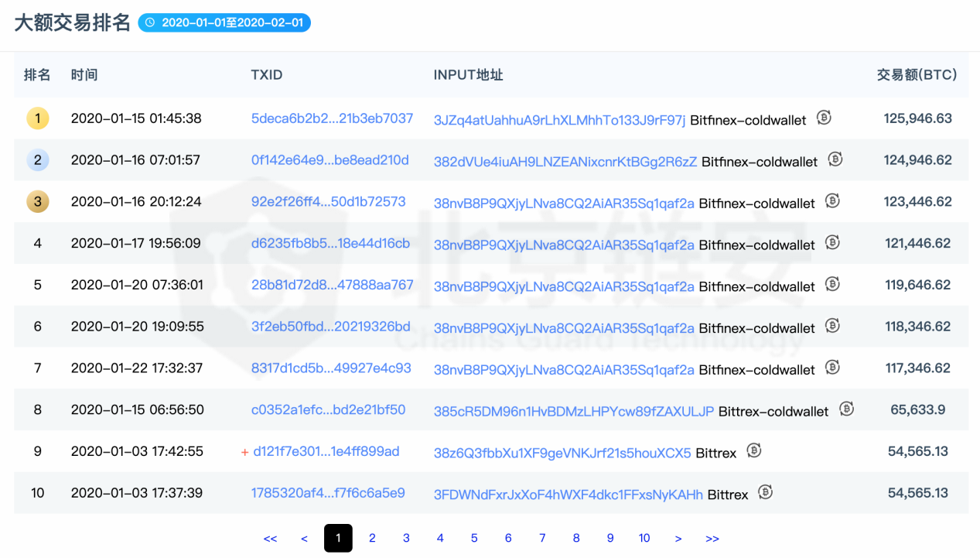Image resolution: width=980 pixels, height=558 pixels.
Task: Open address 382dVUe4iuAH9LNZEANixcnrKtBGg2R6zZ
Action: coord(565,162)
